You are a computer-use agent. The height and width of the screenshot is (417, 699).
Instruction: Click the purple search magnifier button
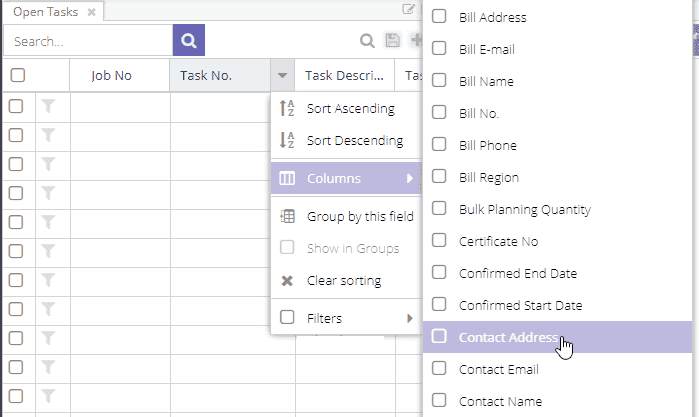click(189, 40)
